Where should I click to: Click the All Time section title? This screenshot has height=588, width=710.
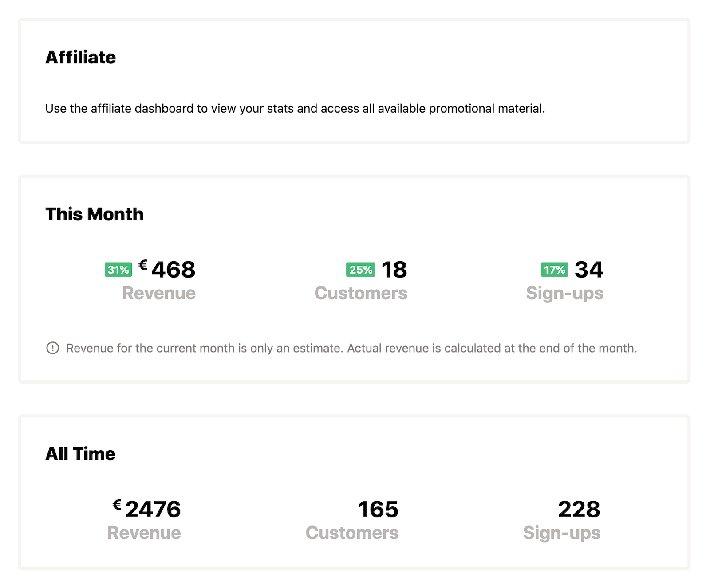[x=80, y=454]
